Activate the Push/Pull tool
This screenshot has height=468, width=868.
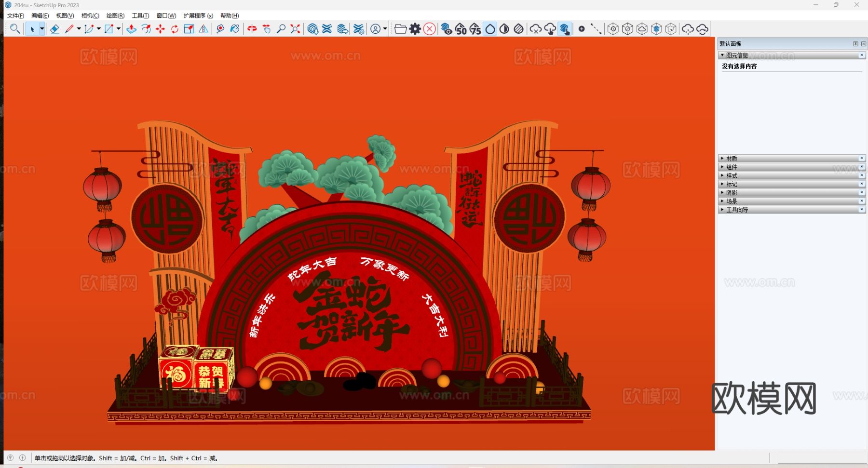[x=131, y=29]
